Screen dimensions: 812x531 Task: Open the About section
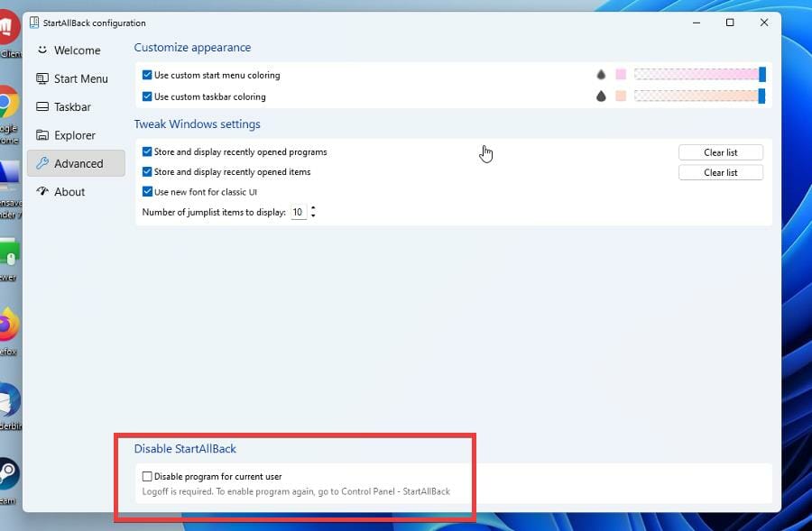(42, 191)
